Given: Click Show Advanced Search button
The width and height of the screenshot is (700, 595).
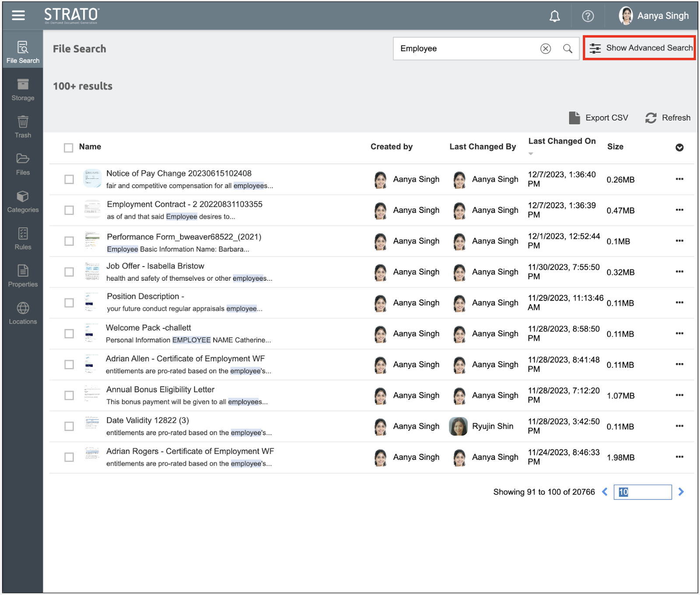Looking at the screenshot, I should [x=640, y=48].
